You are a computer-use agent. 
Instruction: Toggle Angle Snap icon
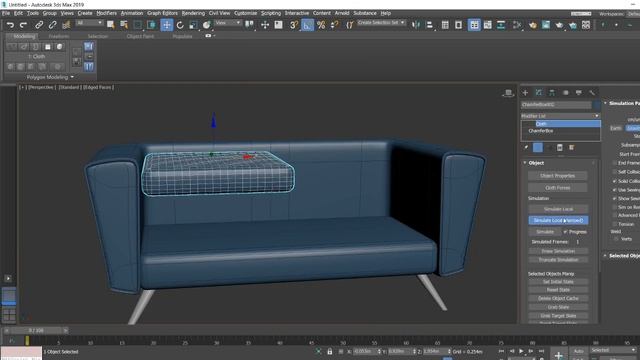(x=307, y=25)
